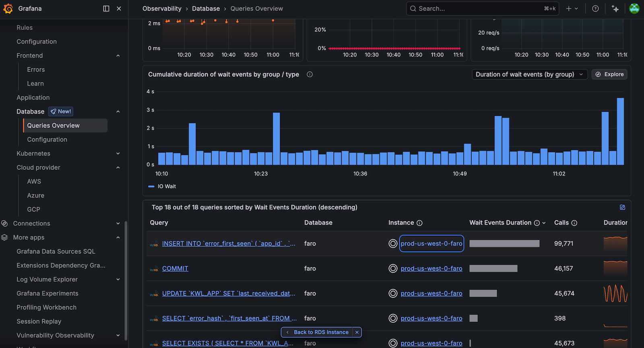Open Queries Overview menu item
This screenshot has height=348, width=644.
(65, 126)
